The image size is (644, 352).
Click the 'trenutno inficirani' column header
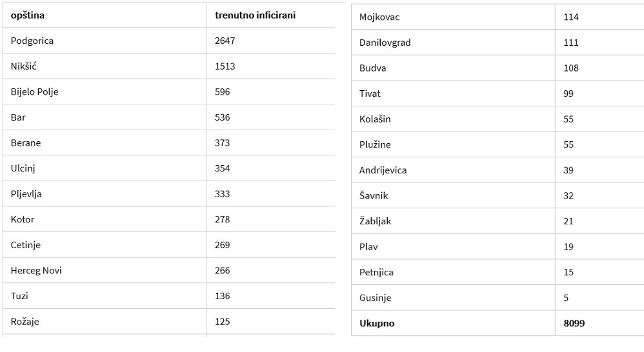pos(255,15)
